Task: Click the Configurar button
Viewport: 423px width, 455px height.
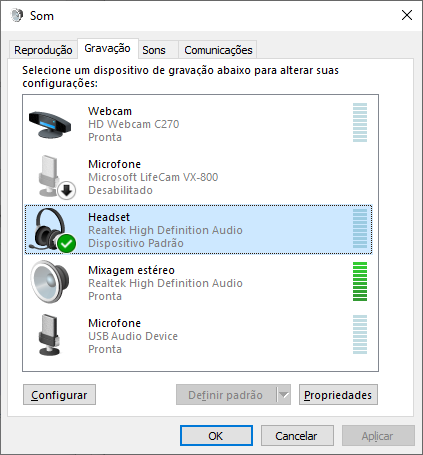Action: (59, 395)
